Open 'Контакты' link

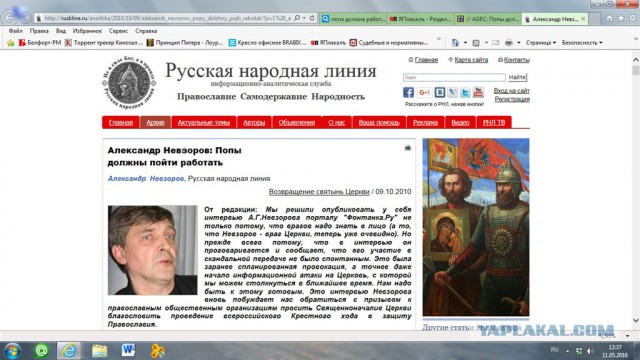tap(516, 60)
